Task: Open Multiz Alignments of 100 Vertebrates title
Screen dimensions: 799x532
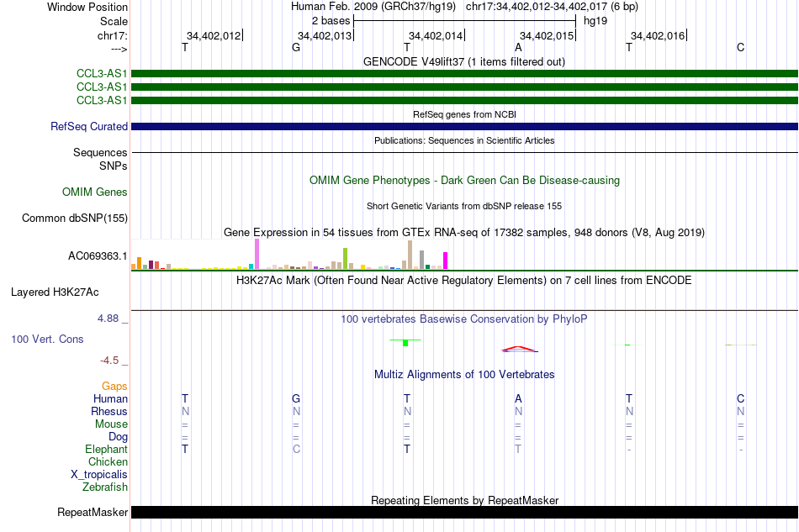Action: [464, 375]
